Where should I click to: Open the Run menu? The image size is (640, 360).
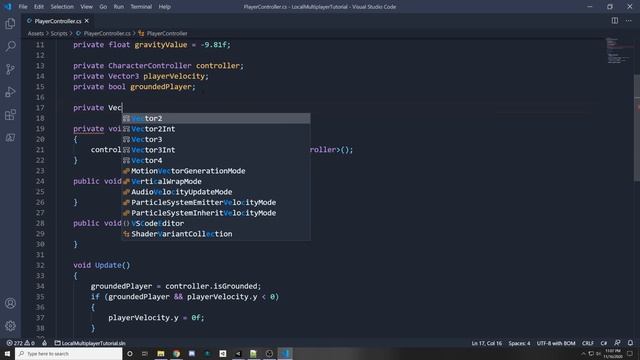click(x=118, y=7)
